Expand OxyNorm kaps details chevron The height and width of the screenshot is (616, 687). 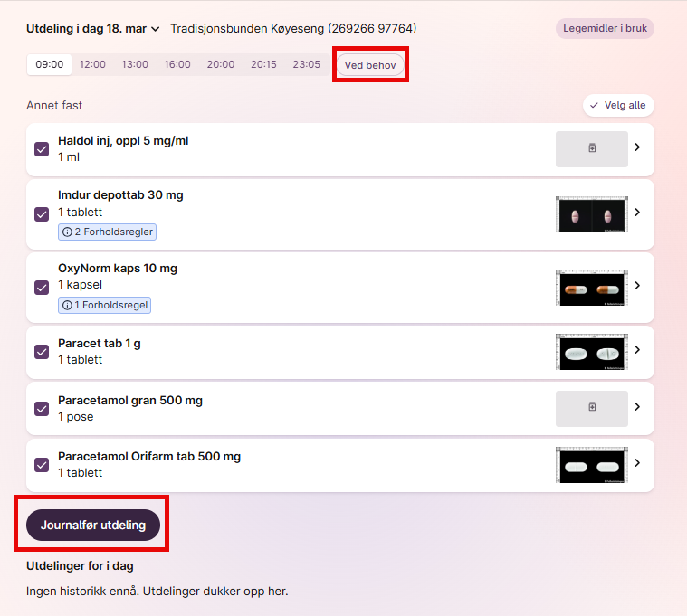[x=637, y=286]
